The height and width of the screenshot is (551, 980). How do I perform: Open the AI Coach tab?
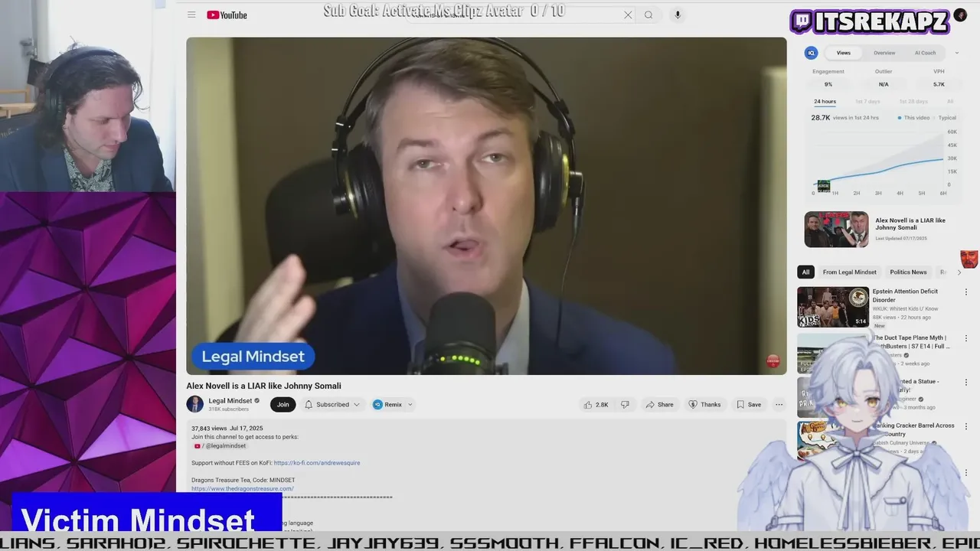point(925,53)
